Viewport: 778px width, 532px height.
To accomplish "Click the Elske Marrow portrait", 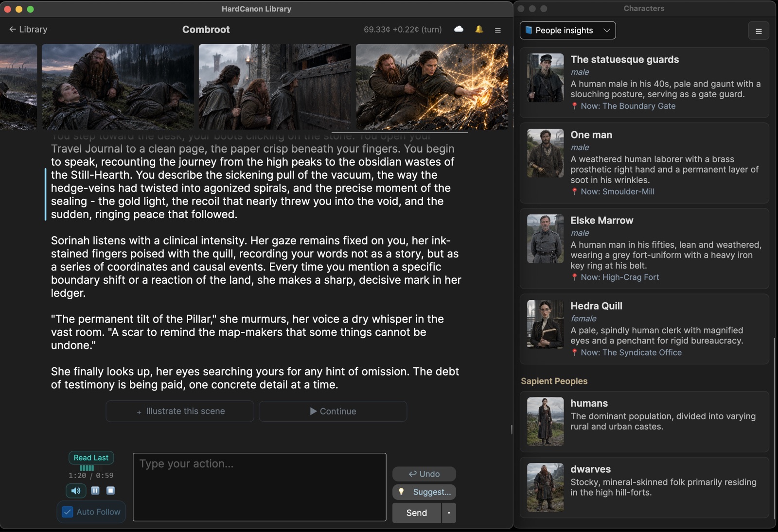I will coord(546,239).
